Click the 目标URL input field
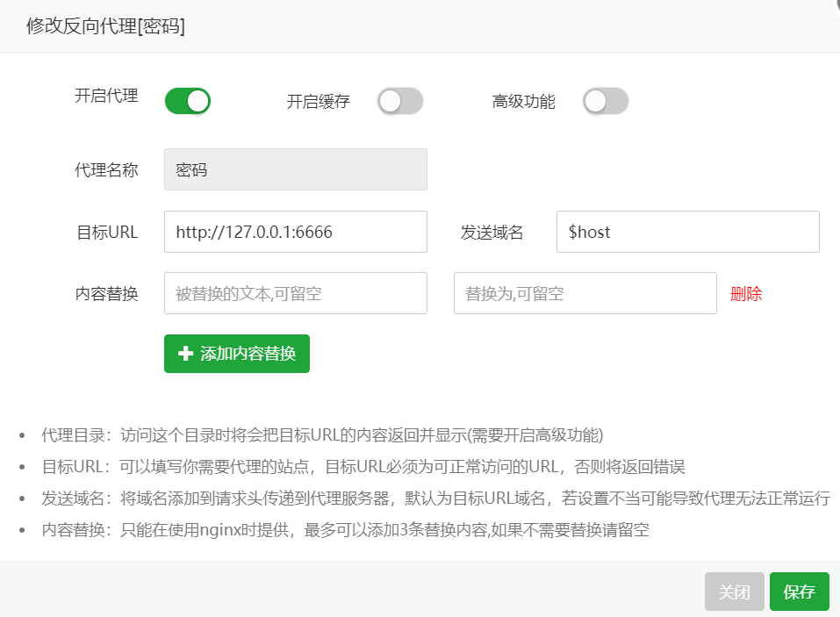The height and width of the screenshot is (617, 840). (295, 232)
